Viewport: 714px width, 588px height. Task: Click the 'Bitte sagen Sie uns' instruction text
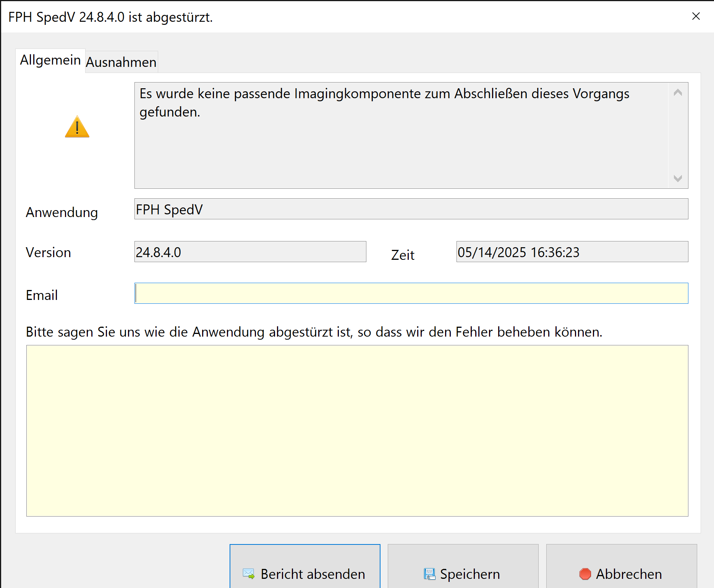tap(314, 332)
